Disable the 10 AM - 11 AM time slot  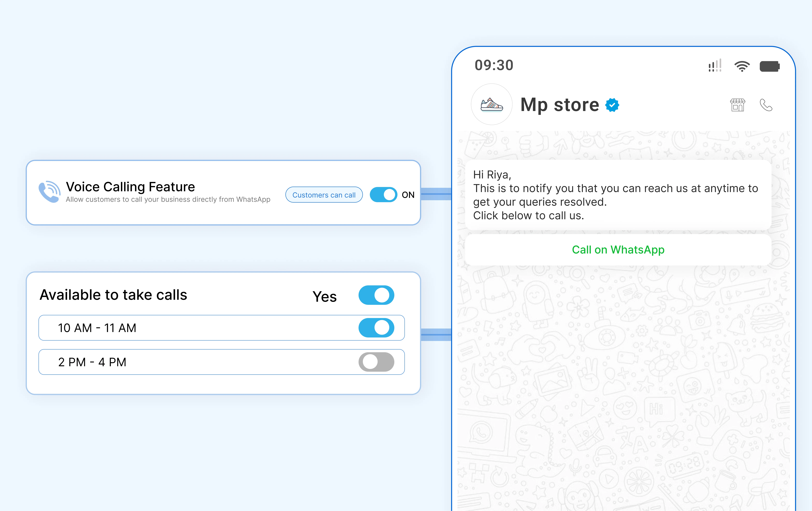tap(376, 328)
